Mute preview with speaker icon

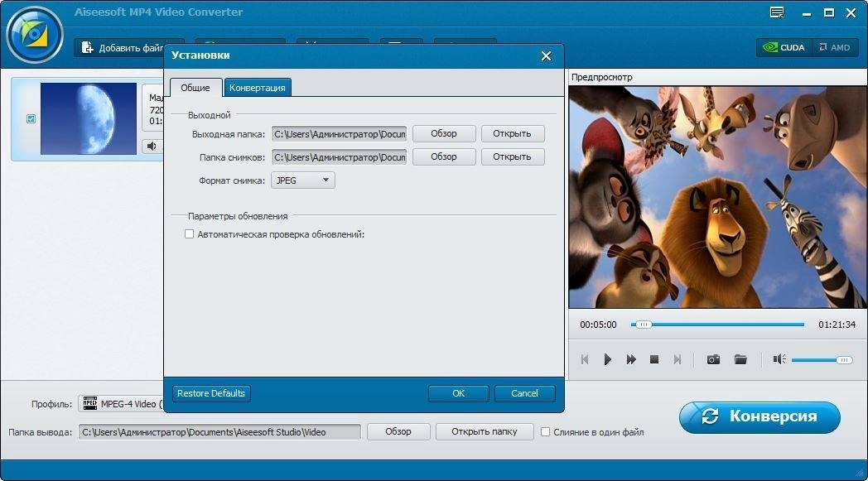[x=779, y=360]
